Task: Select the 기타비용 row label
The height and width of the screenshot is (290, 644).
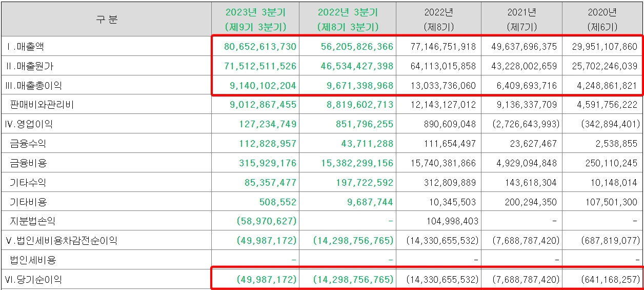Action: tap(28, 202)
